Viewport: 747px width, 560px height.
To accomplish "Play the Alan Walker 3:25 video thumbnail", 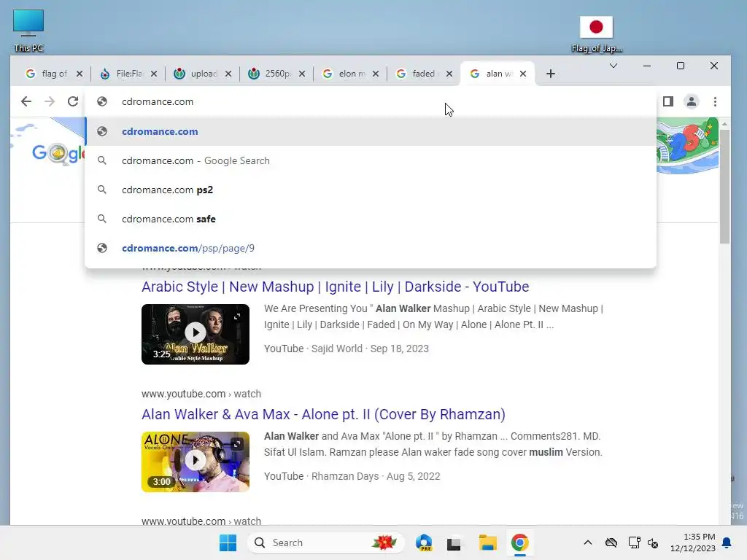I will click(x=196, y=334).
